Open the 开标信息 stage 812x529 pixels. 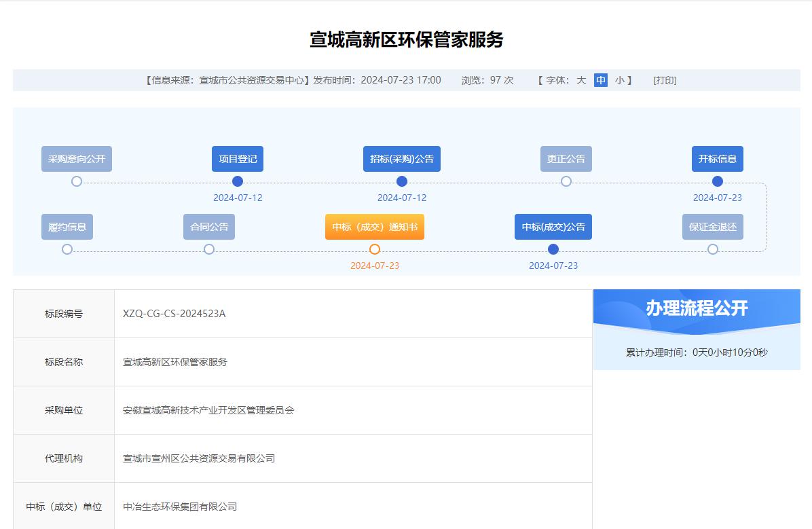click(x=718, y=159)
